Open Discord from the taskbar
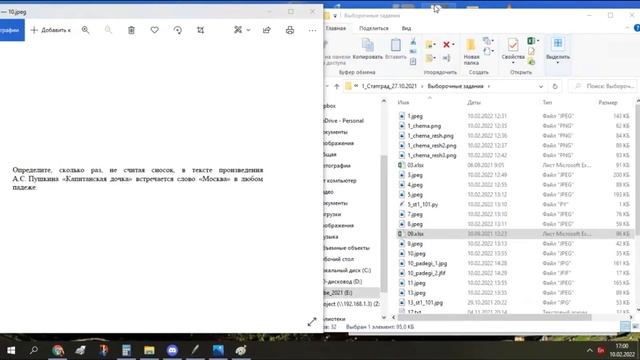 [172, 350]
